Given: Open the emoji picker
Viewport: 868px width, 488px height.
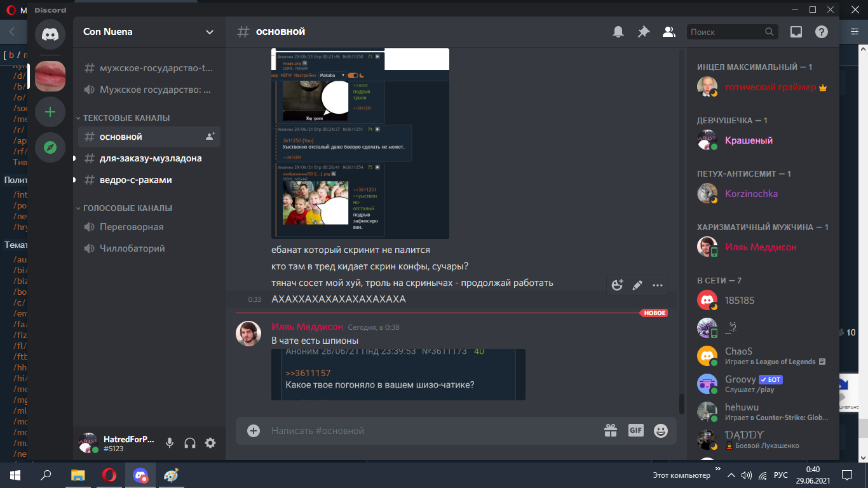Looking at the screenshot, I should pyautogui.click(x=661, y=431).
